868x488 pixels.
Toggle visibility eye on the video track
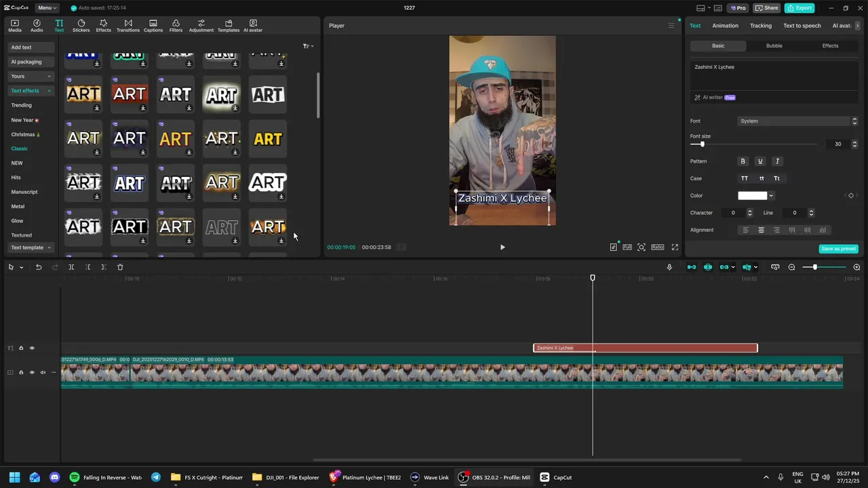point(31,372)
